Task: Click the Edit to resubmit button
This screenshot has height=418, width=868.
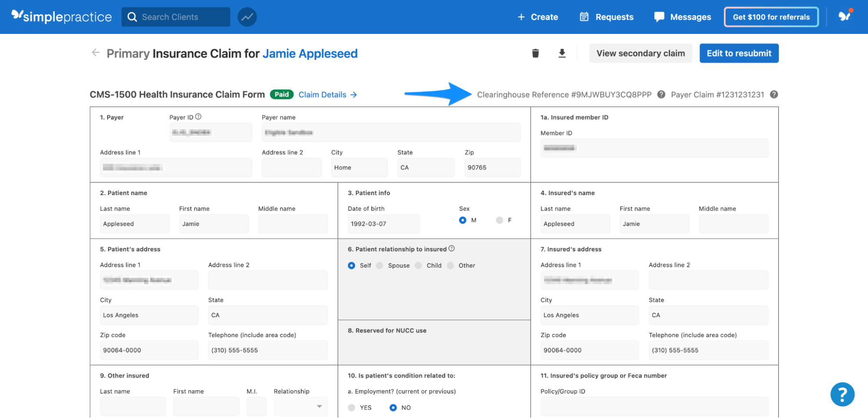Action: (x=739, y=53)
